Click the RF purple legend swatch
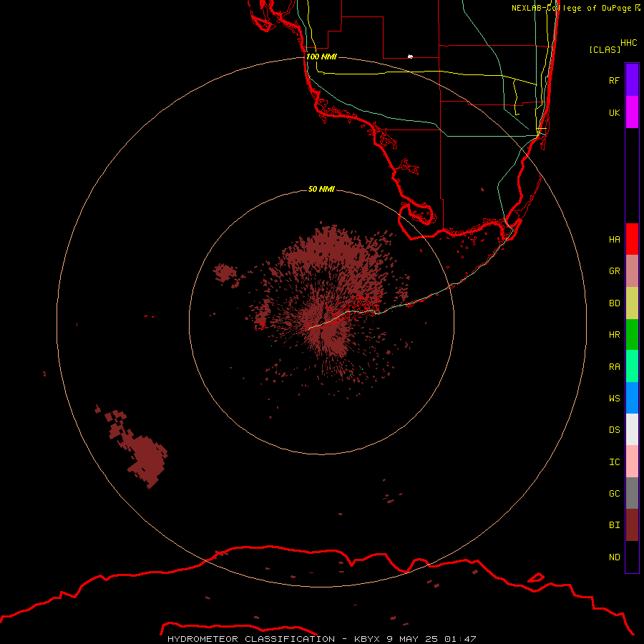 632,80
